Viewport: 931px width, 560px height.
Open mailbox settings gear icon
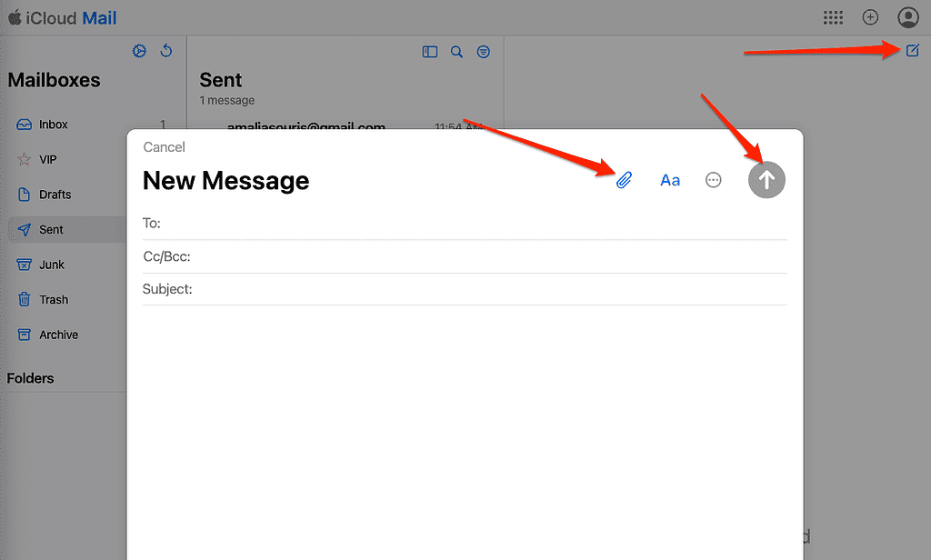coord(139,52)
